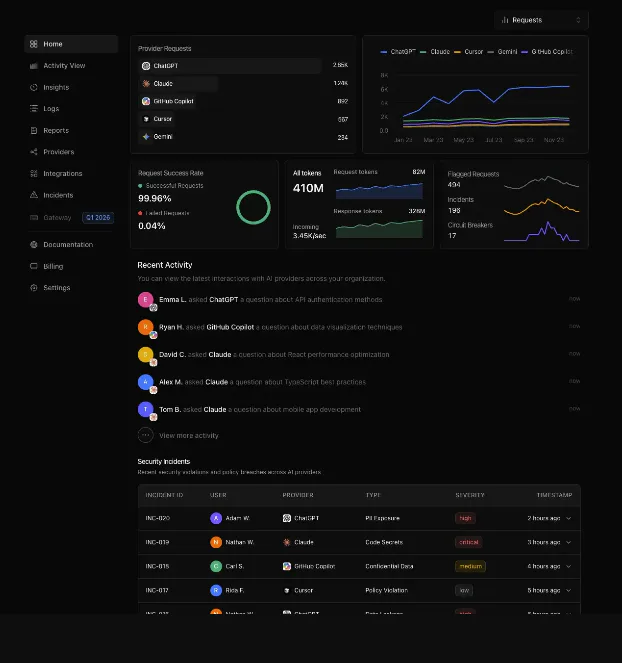622x663 pixels.
Task: Click the medium severity badge for INC-018
Action: point(470,566)
